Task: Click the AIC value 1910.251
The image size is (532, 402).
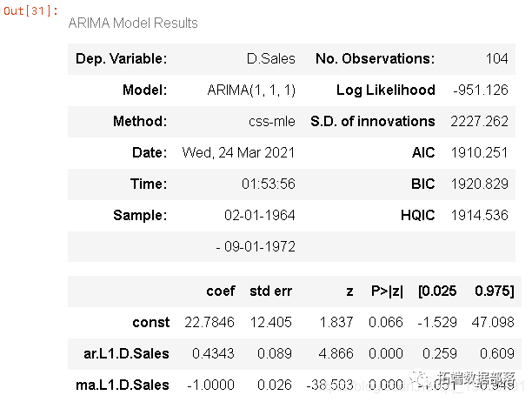Action: (479, 153)
